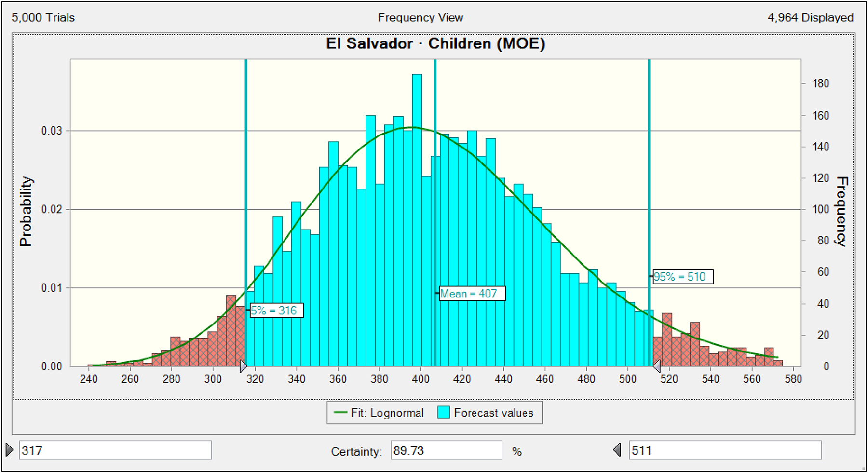The width and height of the screenshot is (868, 473).
Task: Select the Certainty field showing 89.73
Action: click(x=446, y=450)
